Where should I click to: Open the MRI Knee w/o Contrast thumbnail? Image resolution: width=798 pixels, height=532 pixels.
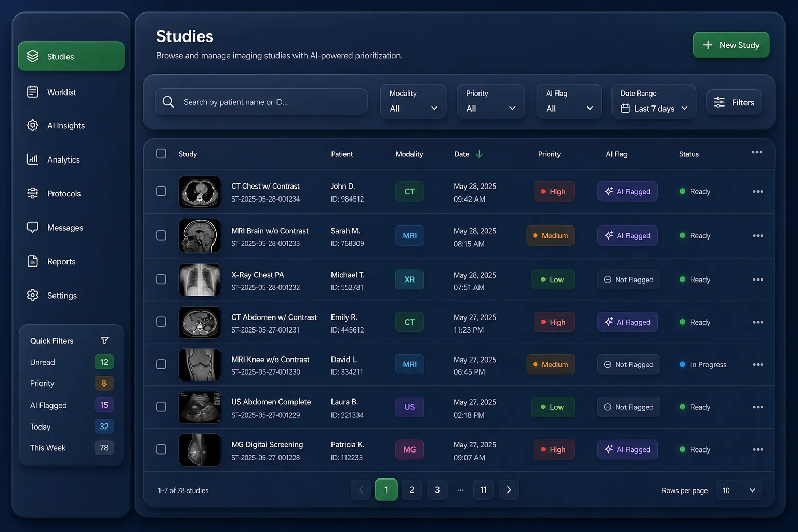[x=200, y=365]
